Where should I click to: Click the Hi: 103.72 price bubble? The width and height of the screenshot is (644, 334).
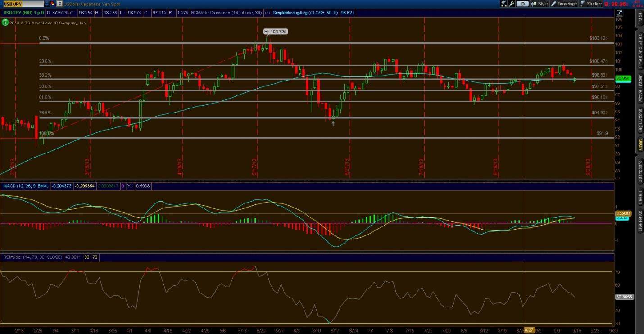click(x=275, y=32)
